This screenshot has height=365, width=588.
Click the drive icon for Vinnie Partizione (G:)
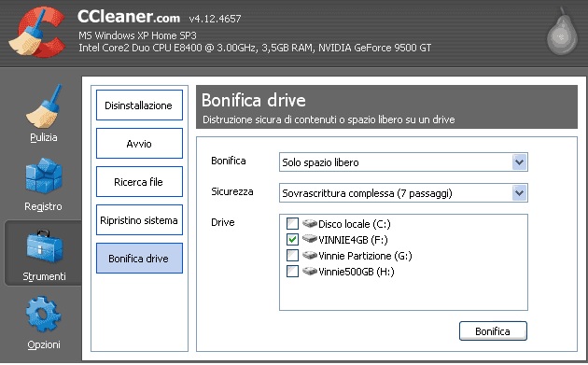tap(310, 255)
